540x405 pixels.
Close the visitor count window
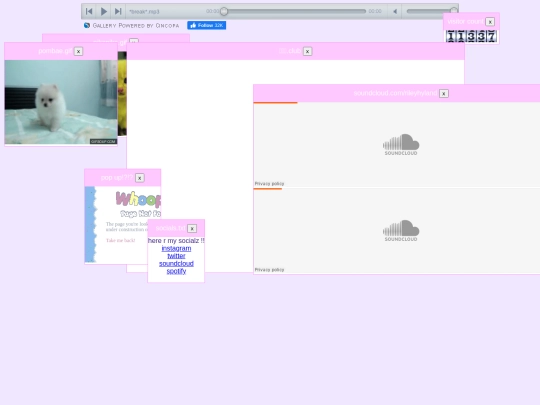[x=490, y=22]
